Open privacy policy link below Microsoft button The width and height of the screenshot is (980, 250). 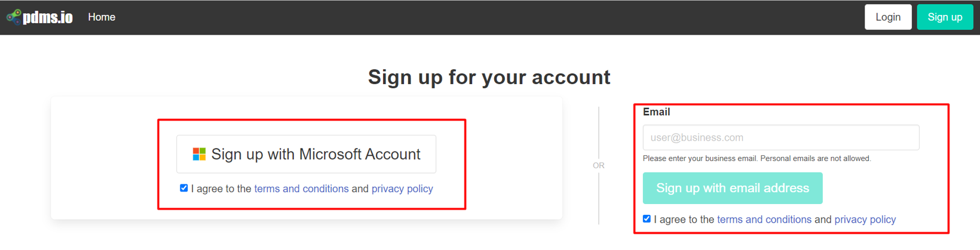click(402, 189)
